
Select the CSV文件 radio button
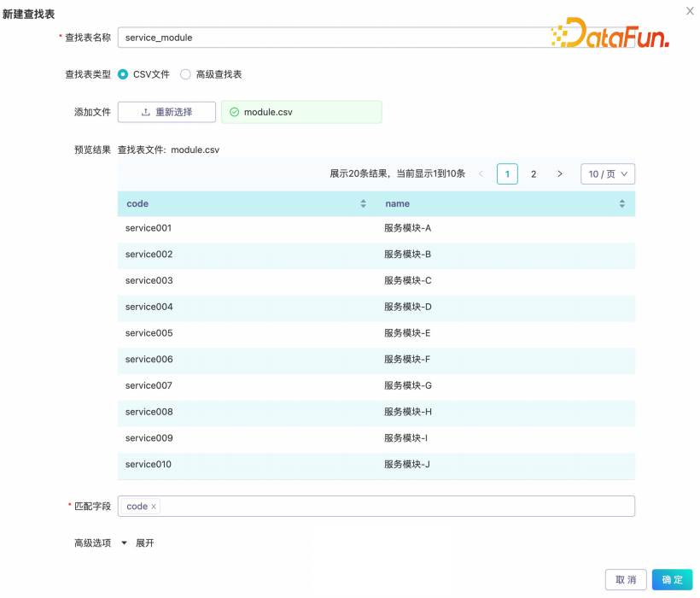[x=123, y=74]
